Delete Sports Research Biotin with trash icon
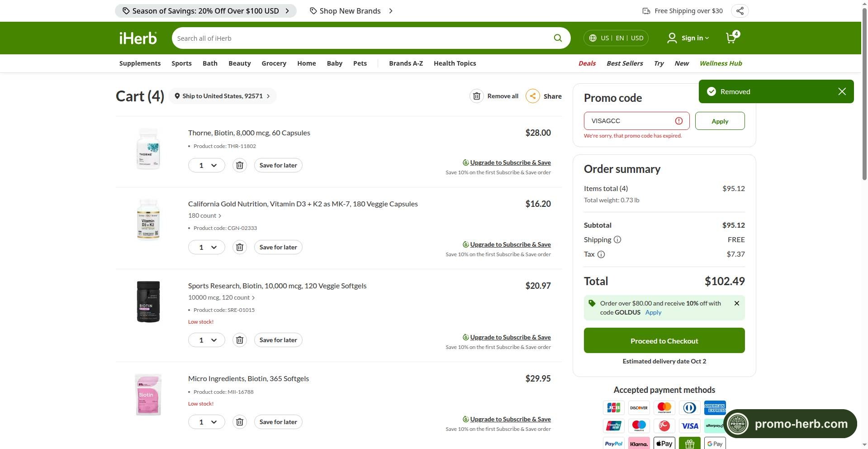This screenshot has width=868, height=449. 240,340
